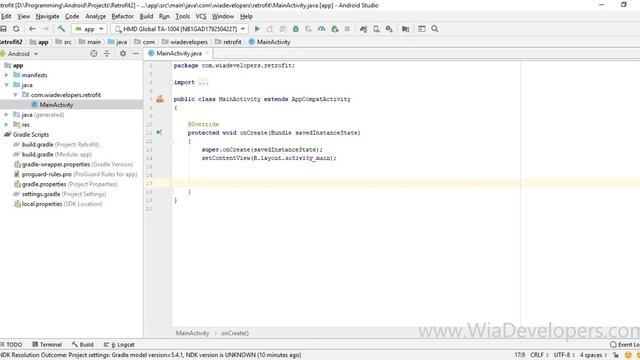The height and width of the screenshot is (360, 640).
Task: Click the Collapse All icon in Project panel
Action: click(107, 53)
